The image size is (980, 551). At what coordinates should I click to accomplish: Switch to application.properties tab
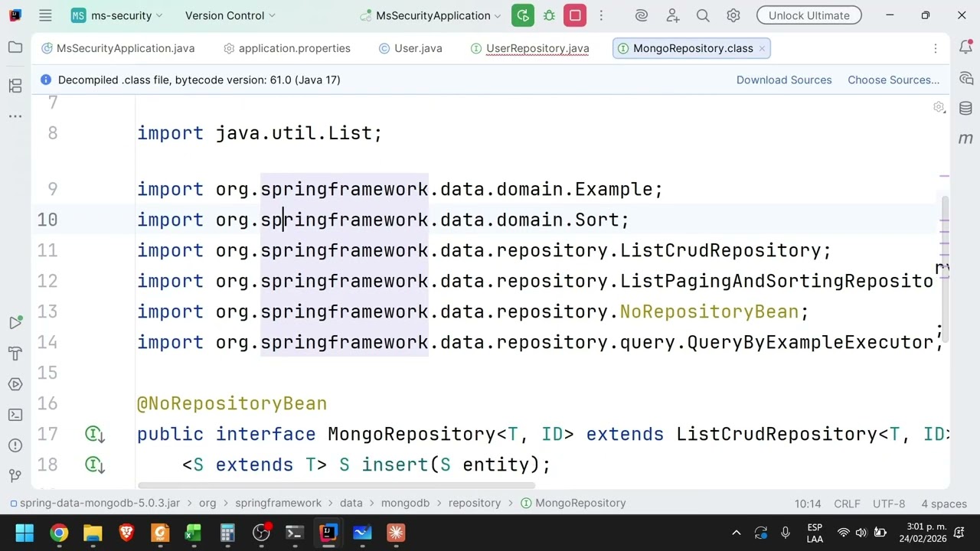[x=286, y=48]
